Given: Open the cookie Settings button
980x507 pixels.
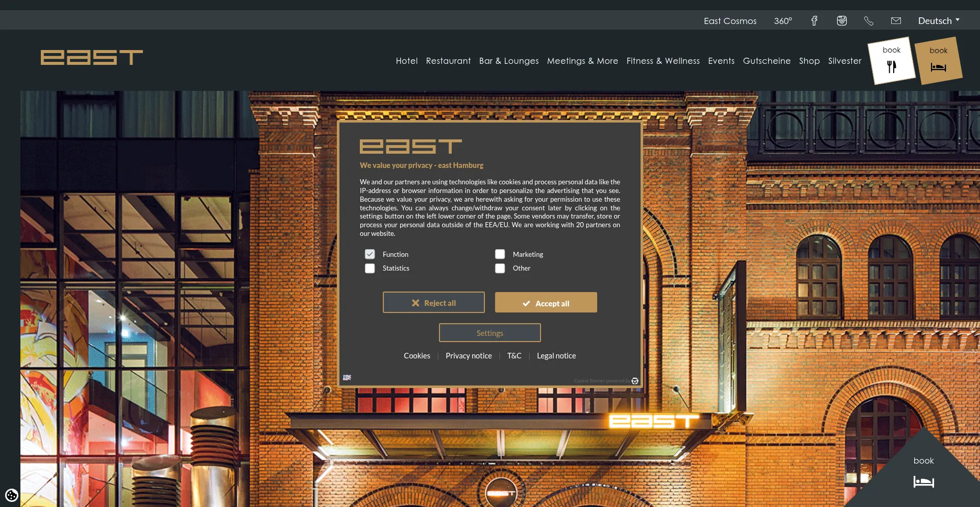Looking at the screenshot, I should click(x=489, y=333).
